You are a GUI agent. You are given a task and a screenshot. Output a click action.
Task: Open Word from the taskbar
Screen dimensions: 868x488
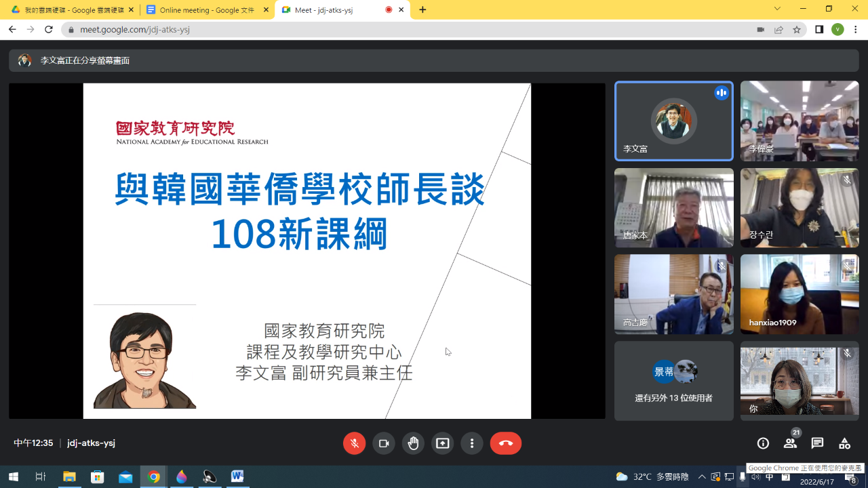[x=237, y=477]
